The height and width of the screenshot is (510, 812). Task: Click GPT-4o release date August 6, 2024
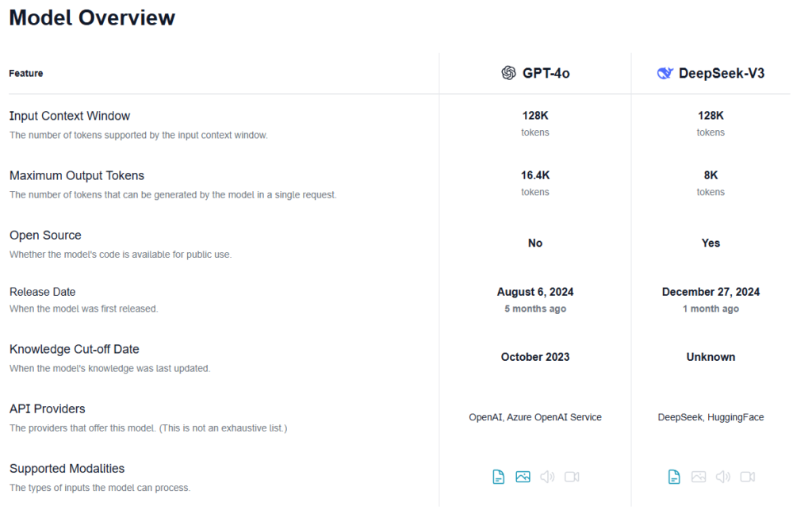click(535, 292)
